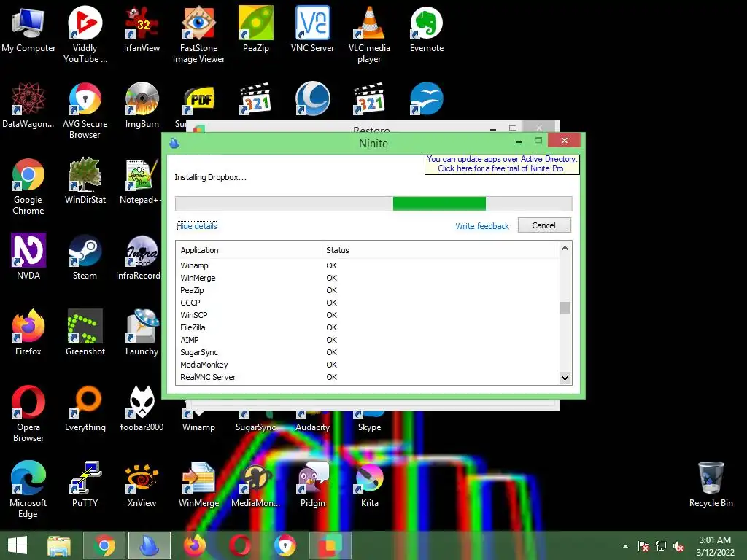Image resolution: width=747 pixels, height=560 pixels.
Task: Open the WinDirStat desktop icon
Action: coord(85,181)
